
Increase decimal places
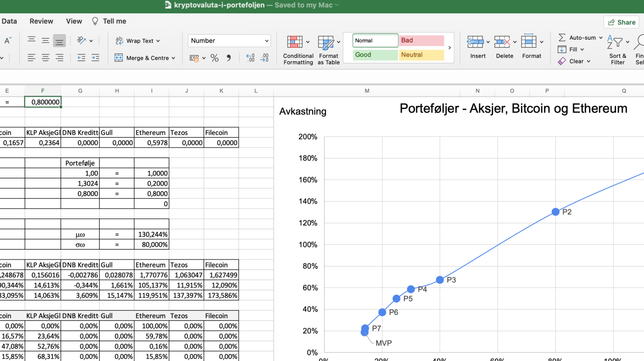[x=250, y=58]
